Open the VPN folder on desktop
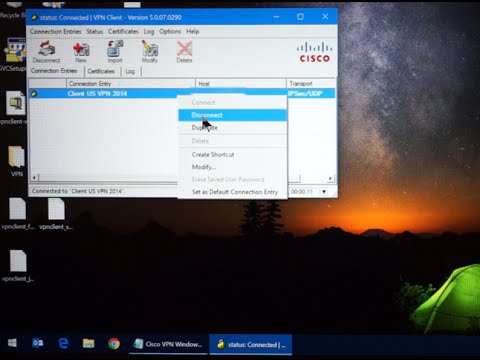 (x=17, y=161)
